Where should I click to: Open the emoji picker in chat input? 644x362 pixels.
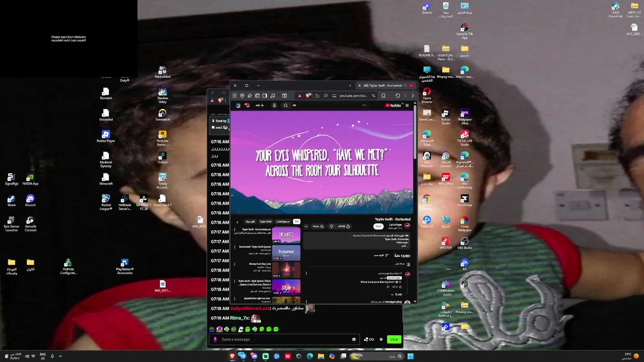pos(354,339)
